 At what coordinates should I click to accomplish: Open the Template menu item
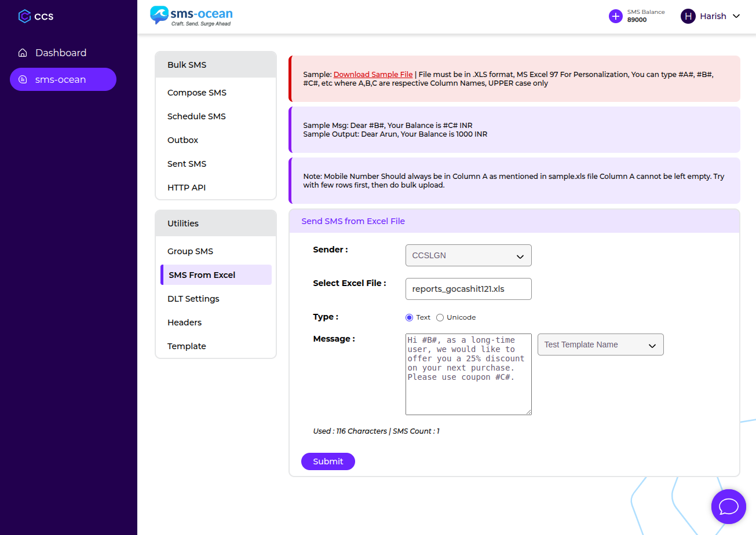point(187,346)
